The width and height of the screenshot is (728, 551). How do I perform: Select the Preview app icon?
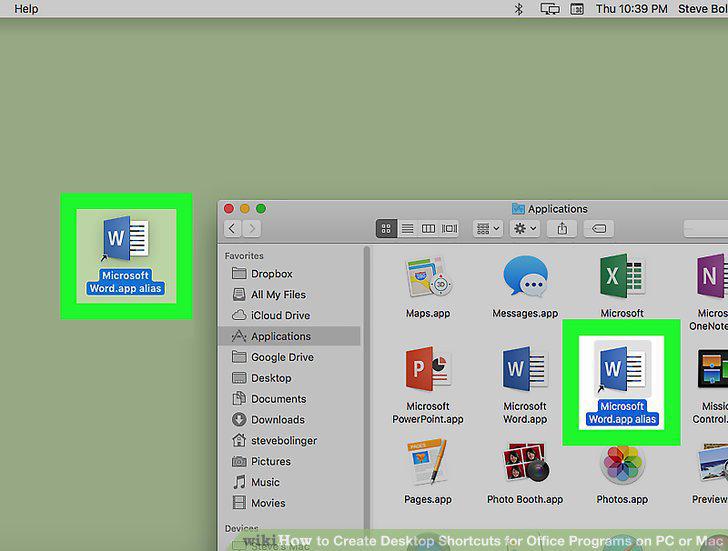[711, 464]
